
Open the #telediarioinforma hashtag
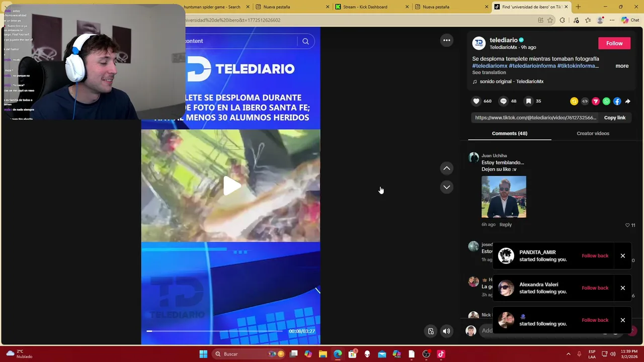click(532, 66)
